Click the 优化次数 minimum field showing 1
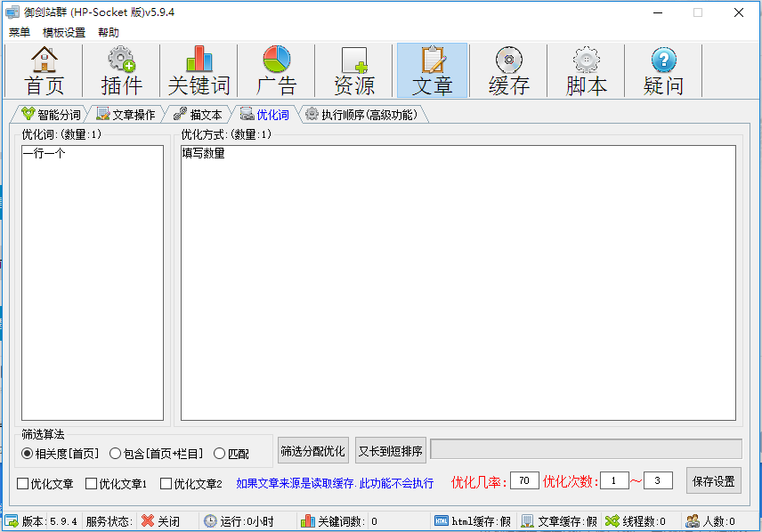This screenshot has height=532, width=762. 614,480
